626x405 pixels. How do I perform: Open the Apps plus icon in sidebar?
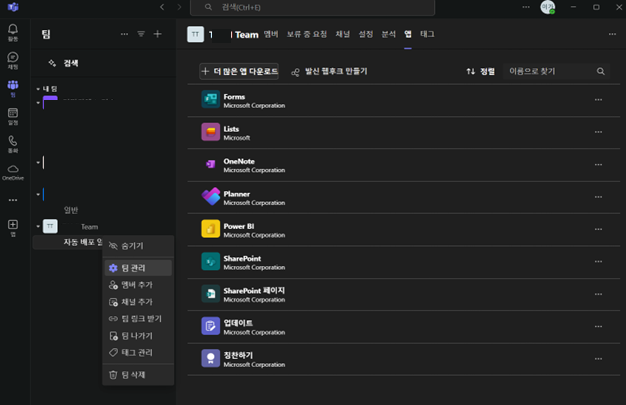click(x=13, y=228)
